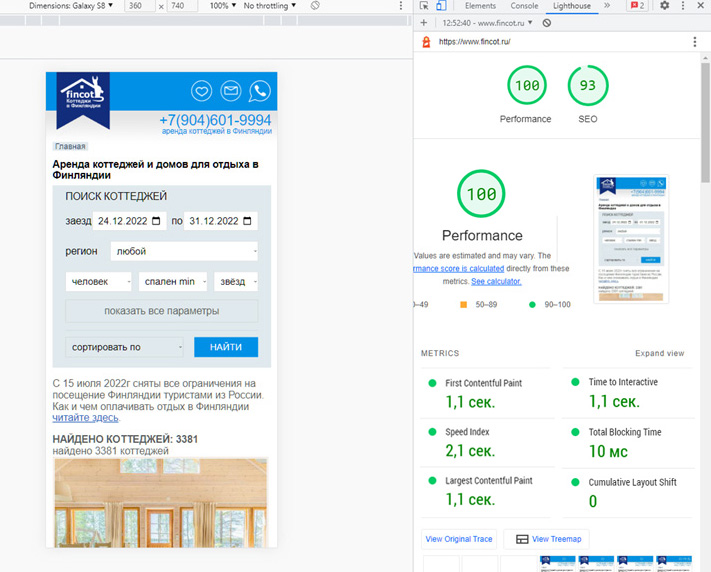Open device toolbar three-dot menu
The image size is (711, 572).
click(x=400, y=6)
